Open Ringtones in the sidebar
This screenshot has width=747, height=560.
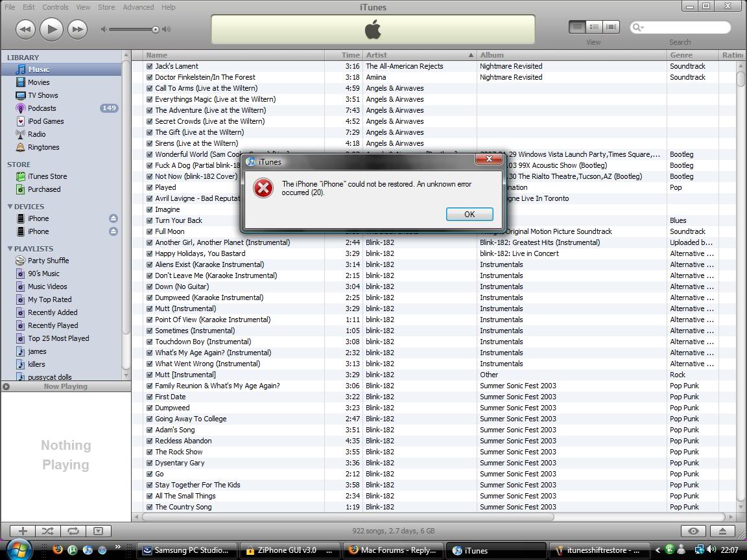click(43, 147)
